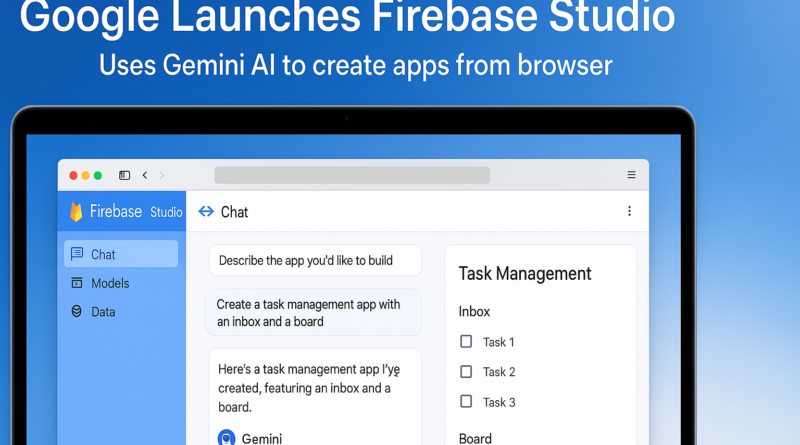Click the red close window dot

point(73,176)
